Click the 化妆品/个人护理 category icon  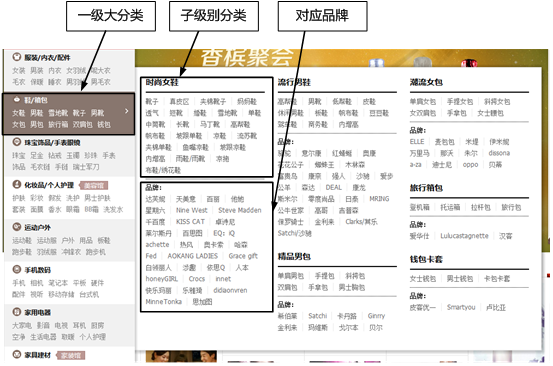pos(17,184)
